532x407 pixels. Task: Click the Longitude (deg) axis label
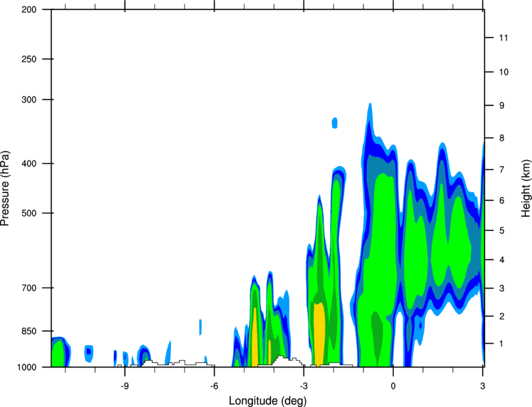tap(268, 401)
